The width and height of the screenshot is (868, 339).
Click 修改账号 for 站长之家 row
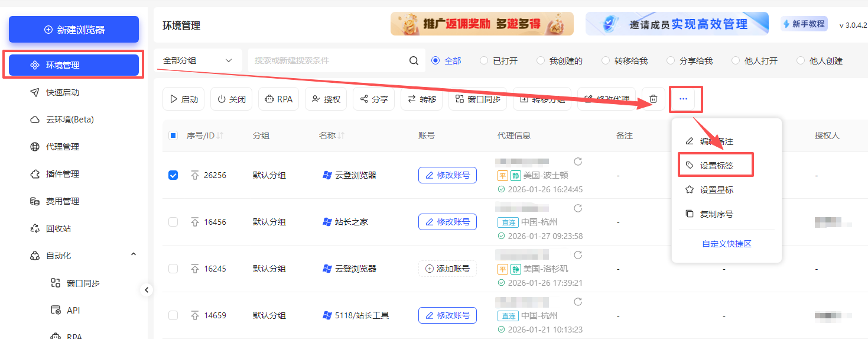pyautogui.click(x=447, y=222)
